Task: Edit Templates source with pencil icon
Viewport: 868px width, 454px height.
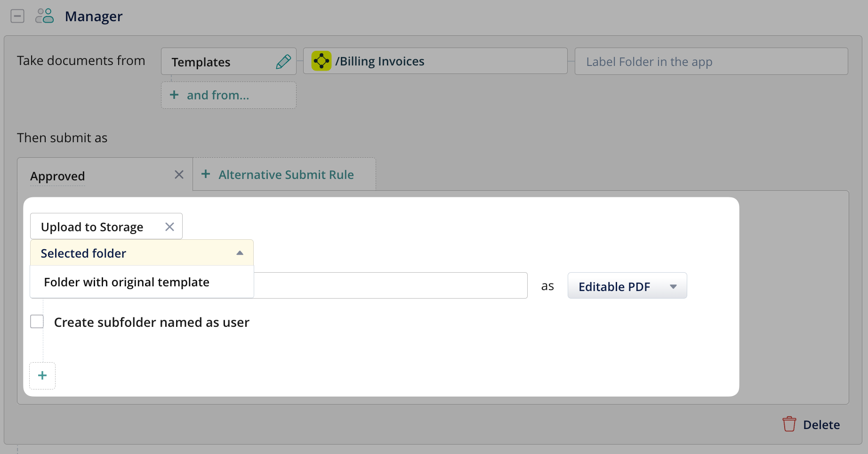Action: point(283,62)
